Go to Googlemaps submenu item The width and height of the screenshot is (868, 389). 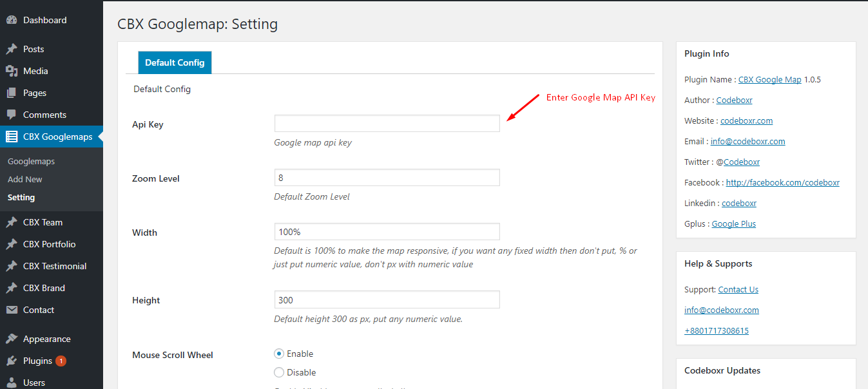pyautogui.click(x=31, y=161)
